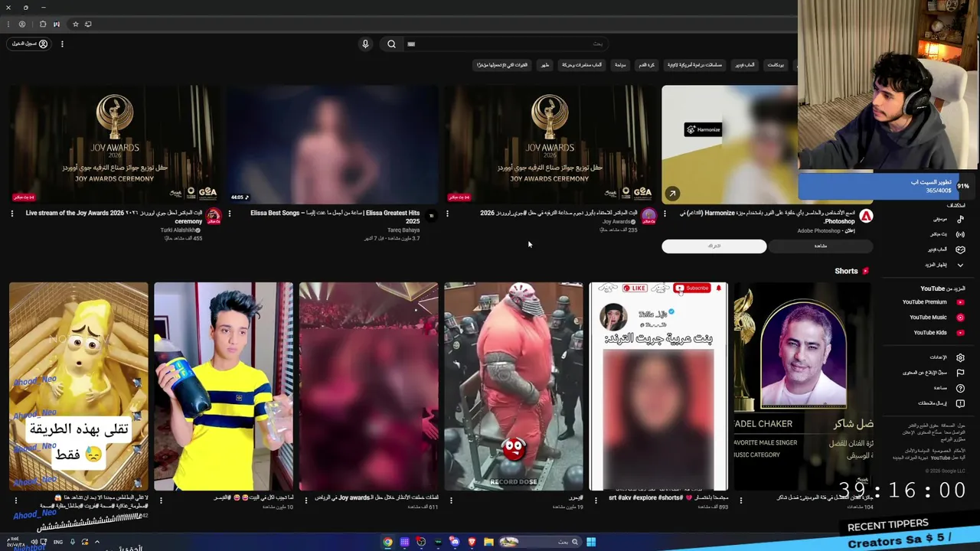Play the Fadel Chaker Joy Awards Short
980x551 pixels.
click(802, 386)
